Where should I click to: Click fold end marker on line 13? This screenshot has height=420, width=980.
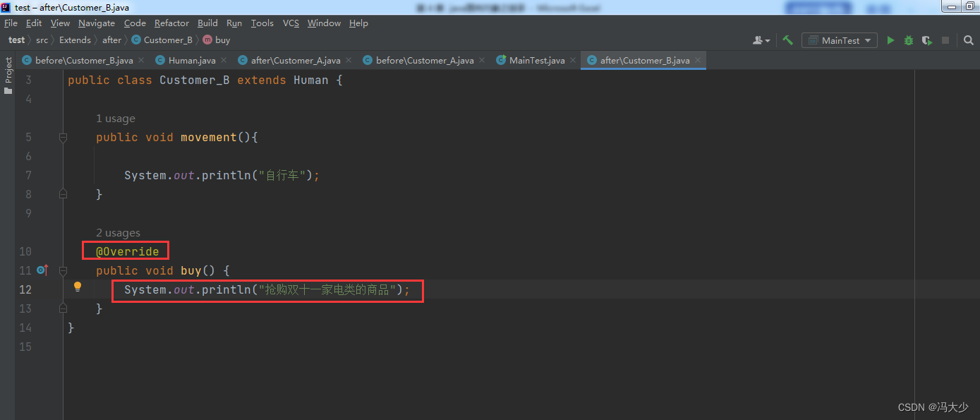[63, 308]
